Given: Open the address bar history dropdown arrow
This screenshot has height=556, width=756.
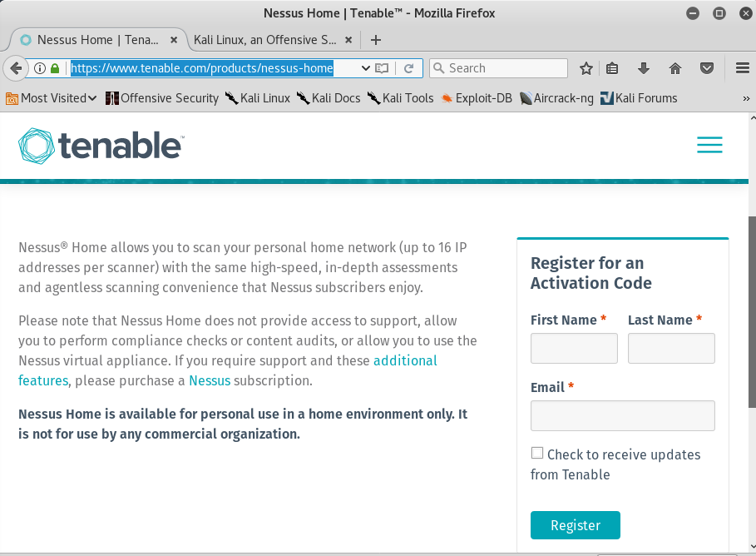Looking at the screenshot, I should point(365,68).
